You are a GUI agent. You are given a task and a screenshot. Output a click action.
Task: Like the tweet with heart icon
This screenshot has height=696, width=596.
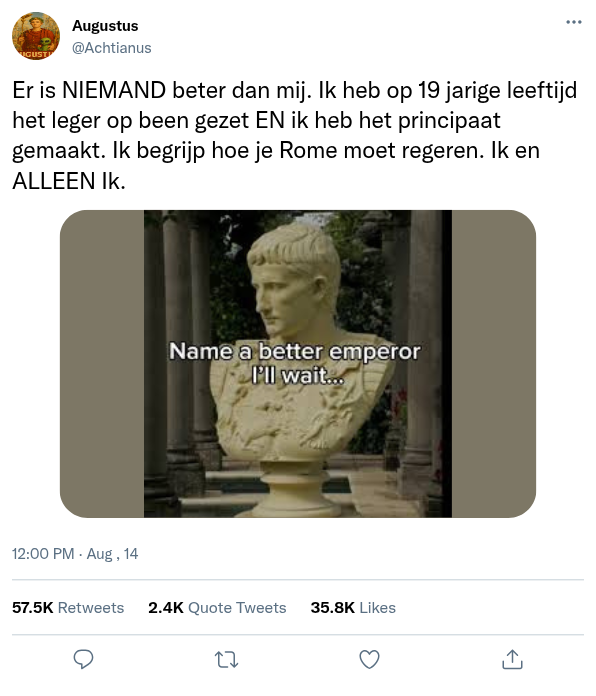[x=369, y=659]
